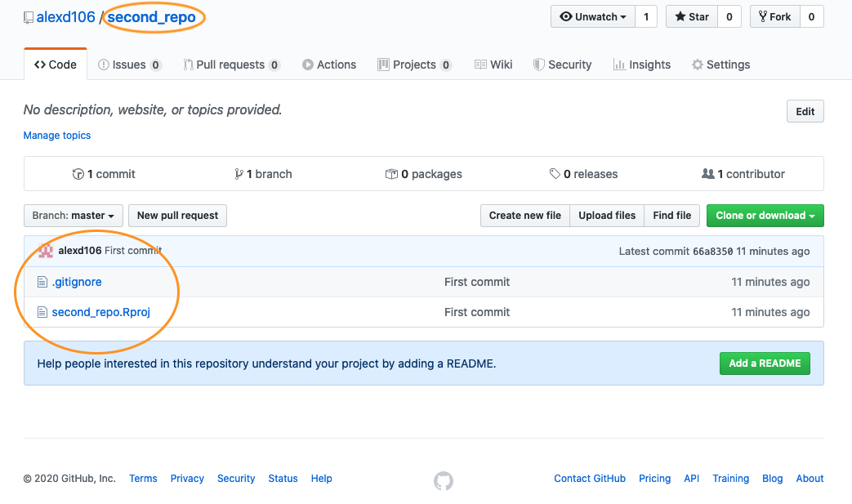Open the 1 commit history link
The width and height of the screenshot is (852, 504).
104,174
